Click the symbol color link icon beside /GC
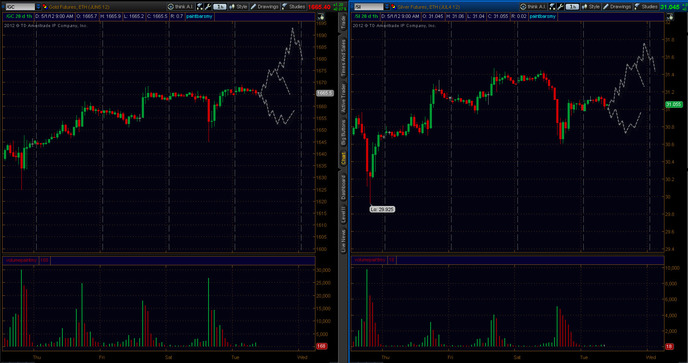Viewport: 688px width, 363px height. (x=45, y=7)
